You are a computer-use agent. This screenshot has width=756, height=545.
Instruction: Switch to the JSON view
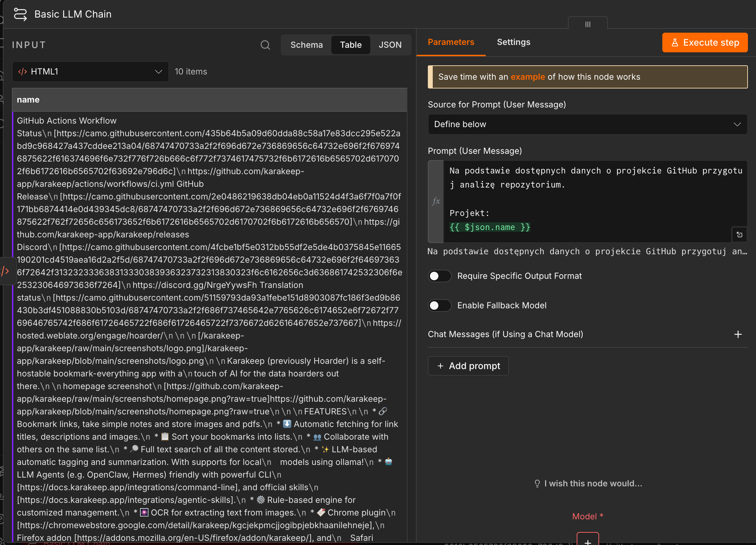tap(390, 45)
